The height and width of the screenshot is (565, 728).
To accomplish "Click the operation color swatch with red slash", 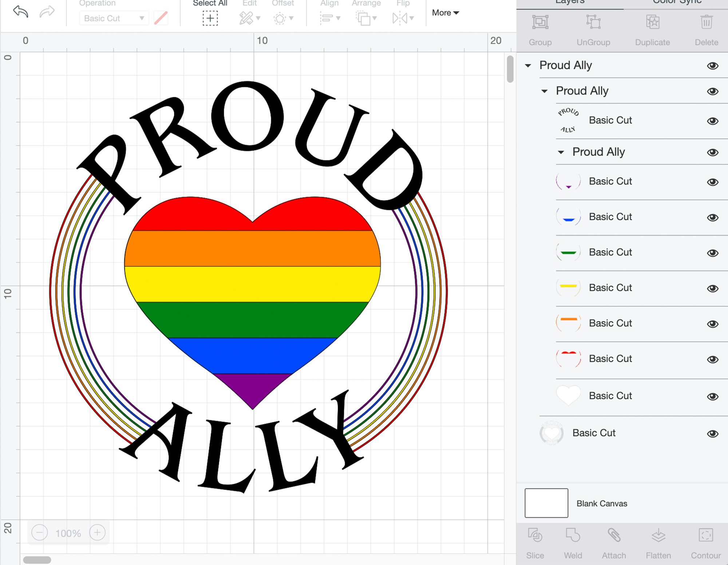I will [x=161, y=18].
